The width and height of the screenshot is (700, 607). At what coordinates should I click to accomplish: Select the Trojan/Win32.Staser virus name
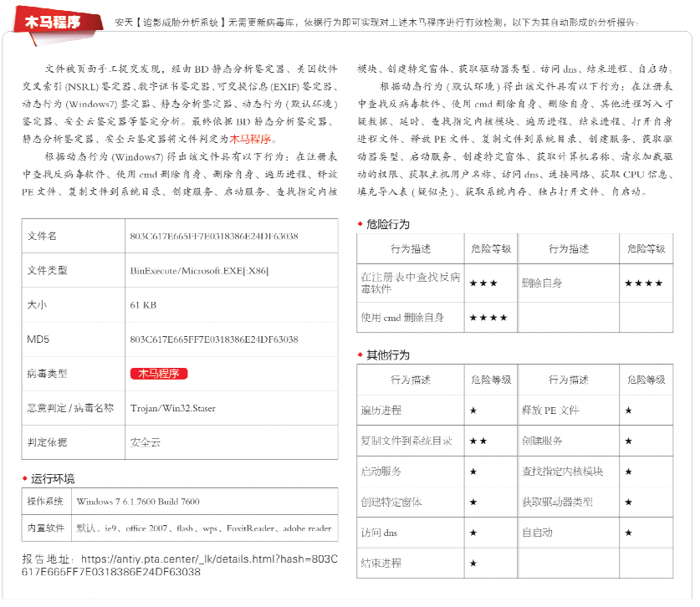(173, 408)
